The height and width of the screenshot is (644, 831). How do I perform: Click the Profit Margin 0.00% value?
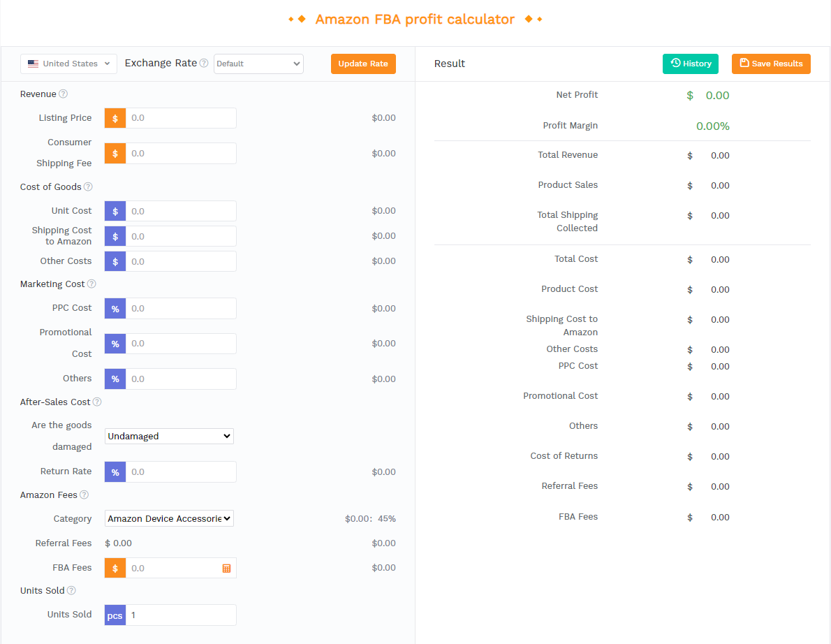(x=713, y=126)
